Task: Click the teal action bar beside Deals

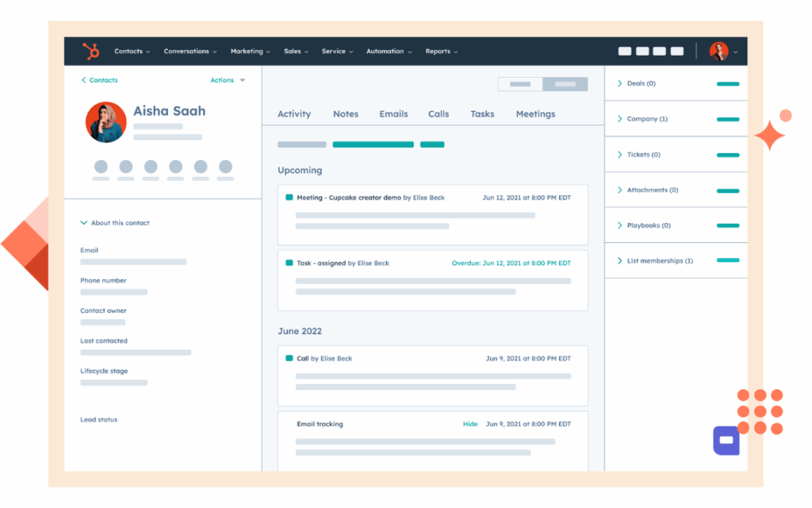Action: [728, 84]
